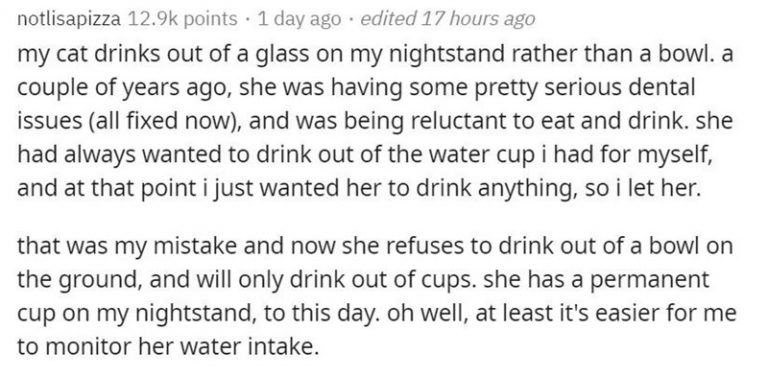Open the notlisapizza user profile link
768x377 pixels.
point(69,19)
